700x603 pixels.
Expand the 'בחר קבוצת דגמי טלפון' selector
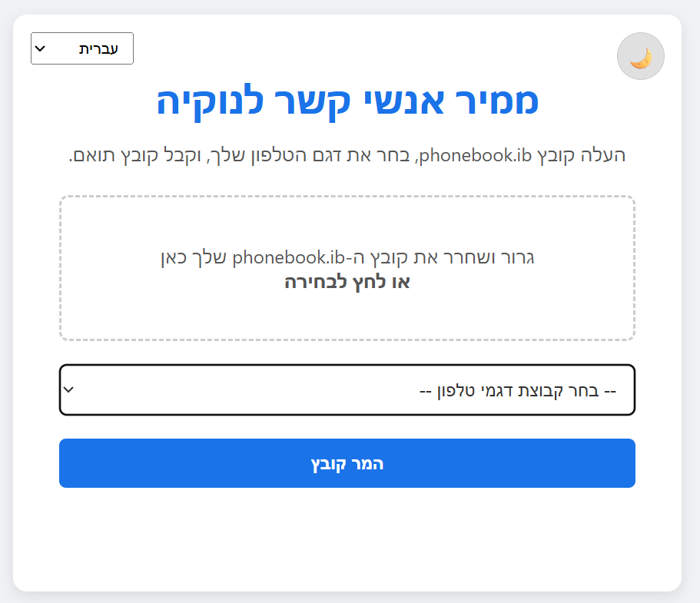(x=347, y=390)
